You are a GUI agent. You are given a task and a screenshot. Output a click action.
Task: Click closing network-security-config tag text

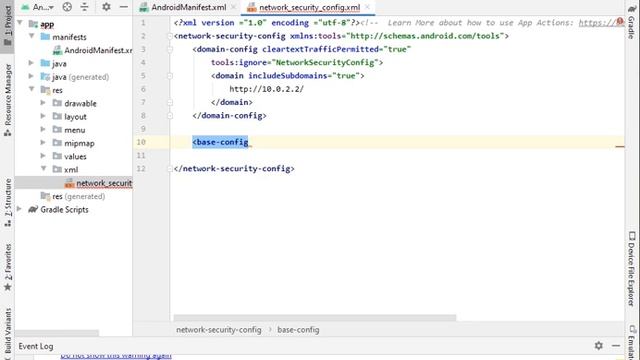click(x=234, y=169)
